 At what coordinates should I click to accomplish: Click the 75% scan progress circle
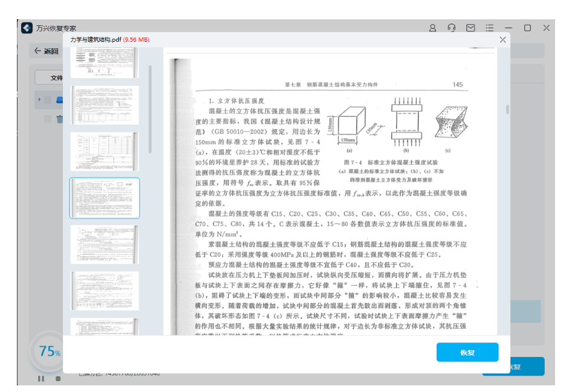click(48, 352)
